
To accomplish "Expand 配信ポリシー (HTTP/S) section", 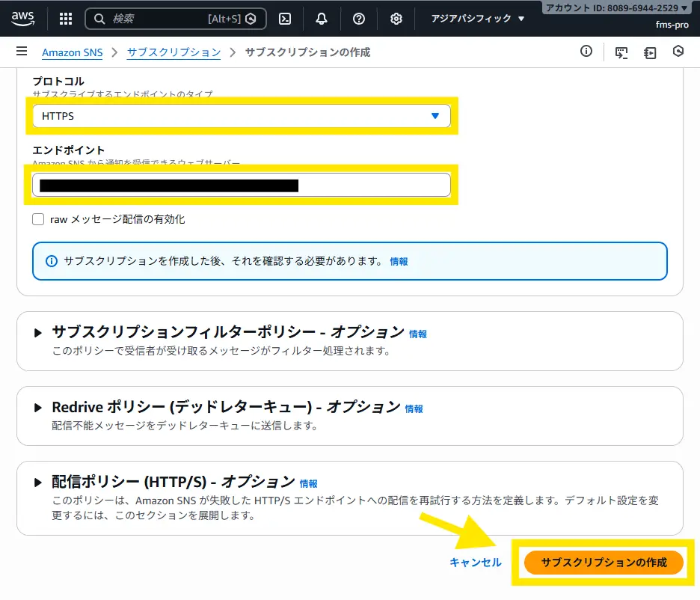I will click(x=38, y=483).
